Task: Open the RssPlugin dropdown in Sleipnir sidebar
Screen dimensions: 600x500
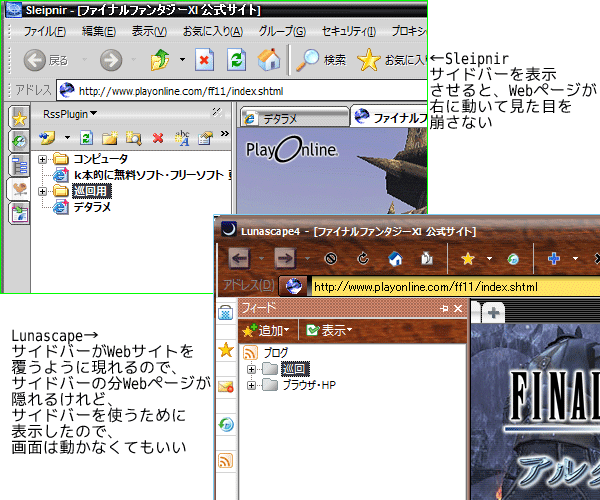Action: 70,114
